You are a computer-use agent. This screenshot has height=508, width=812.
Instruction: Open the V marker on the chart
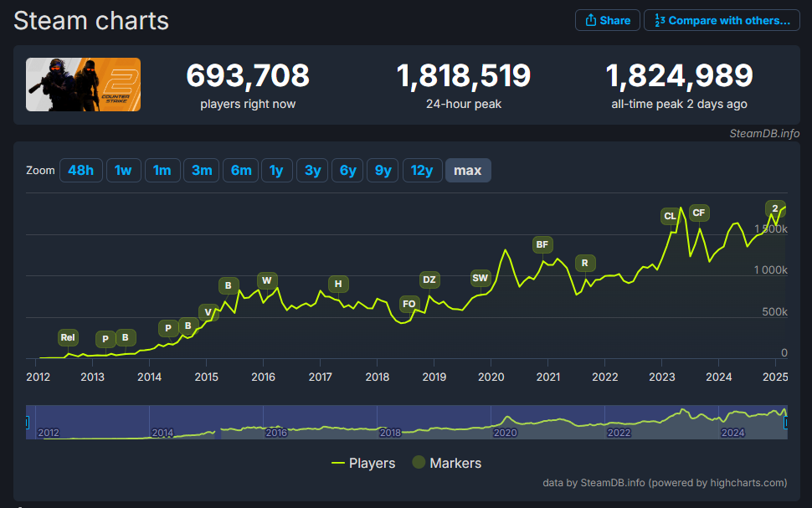point(208,312)
